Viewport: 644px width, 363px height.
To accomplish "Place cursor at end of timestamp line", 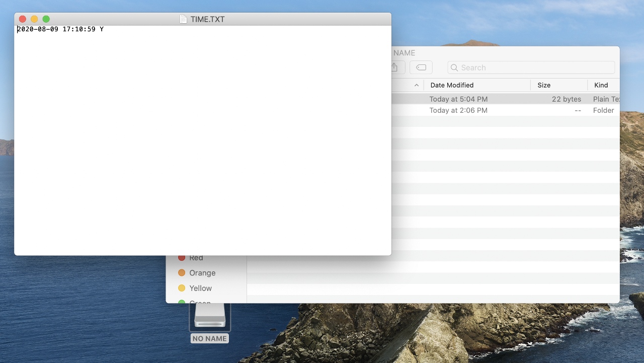I will pos(105,29).
